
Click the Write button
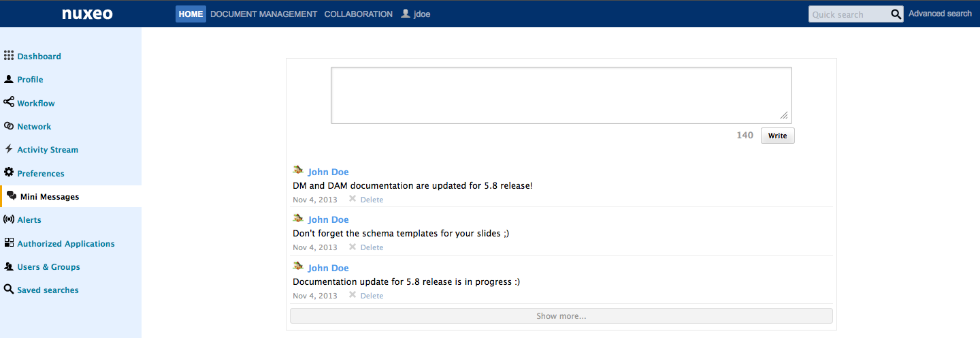tap(777, 136)
